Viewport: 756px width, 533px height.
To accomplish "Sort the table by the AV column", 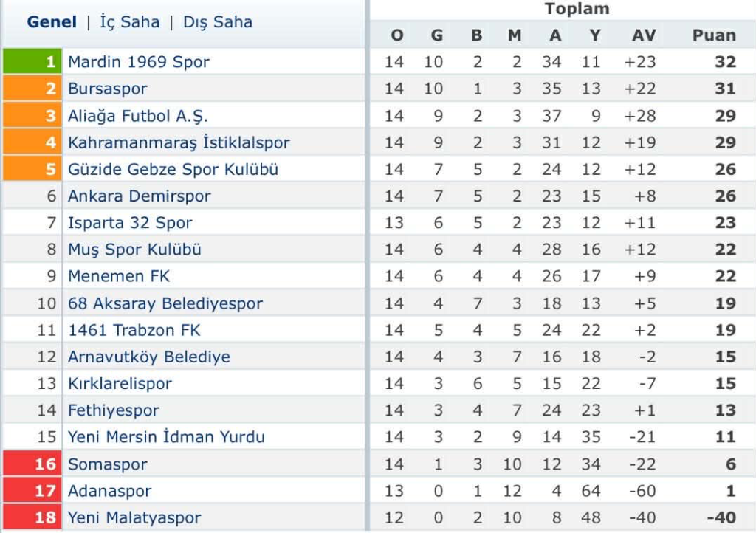I will tap(643, 35).
